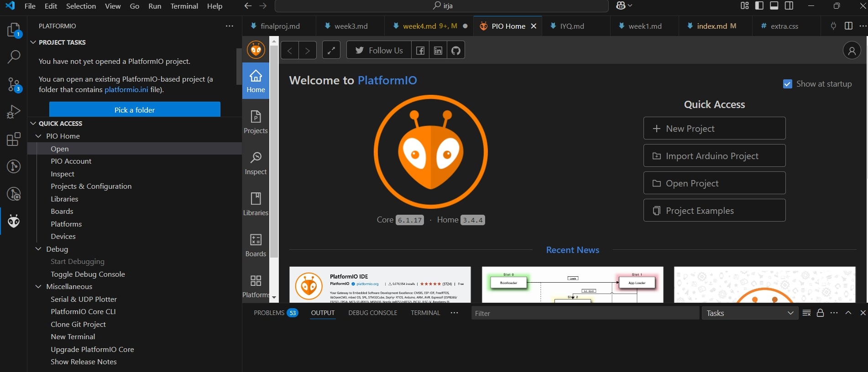868x372 pixels.
Task: Switch to the DEBUG CONSOLE tab
Action: [373, 313]
